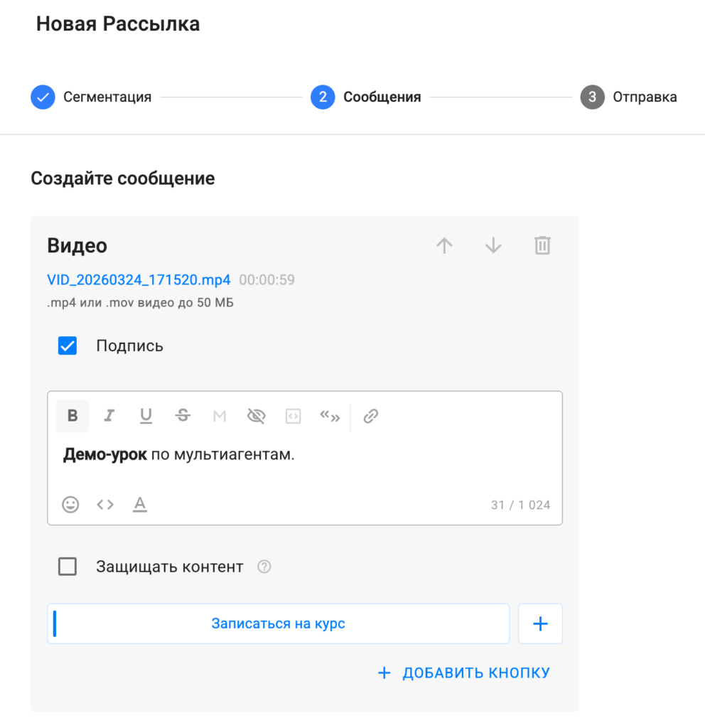Move the Video block down
705x728 pixels.
coord(493,246)
